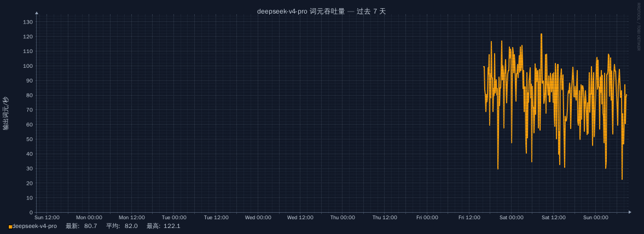
Task: Select the 平均: 82.0 legend value
Action: (121, 226)
